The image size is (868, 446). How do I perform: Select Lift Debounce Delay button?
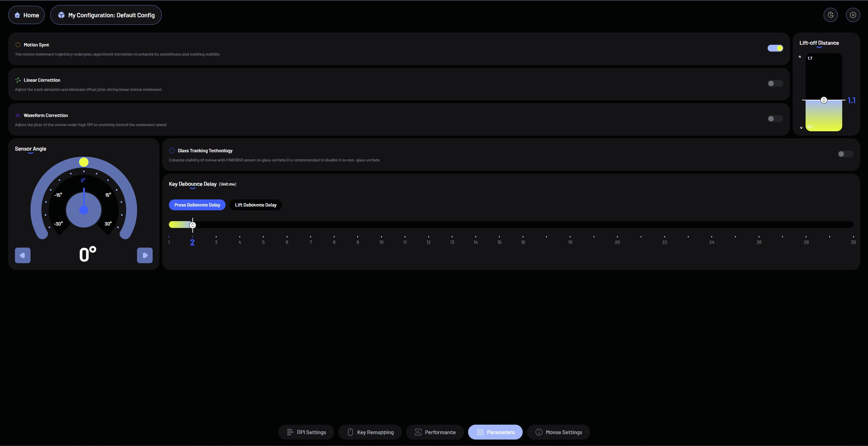(255, 205)
